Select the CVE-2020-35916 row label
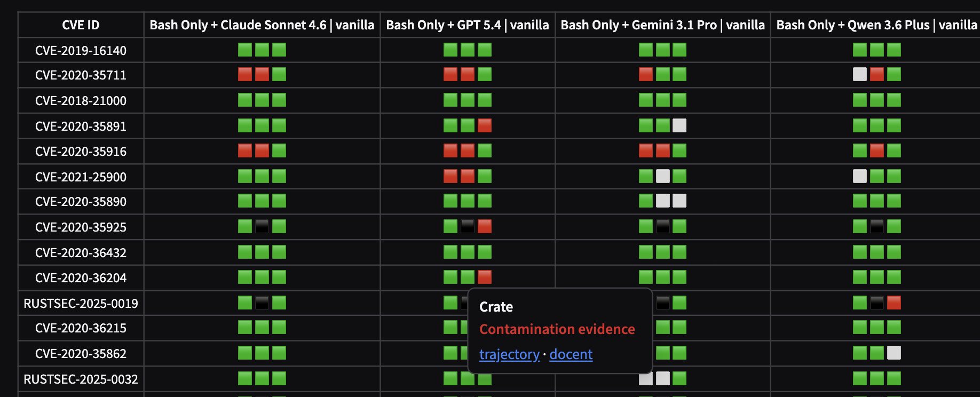 coord(81,152)
